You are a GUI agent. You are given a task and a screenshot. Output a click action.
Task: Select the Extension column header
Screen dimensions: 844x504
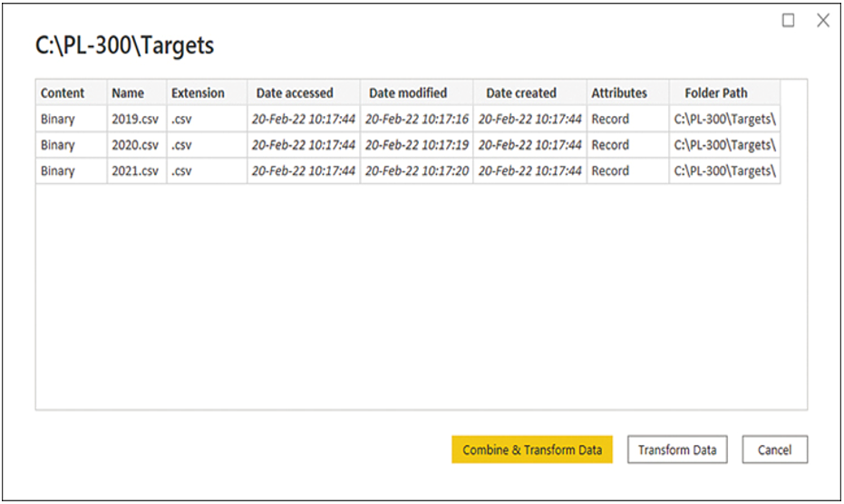click(207, 92)
